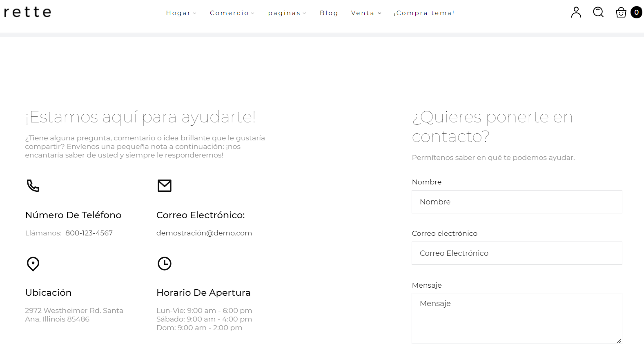Open the Blog menu item
Screen dimensions: 644x346
[x=329, y=13]
